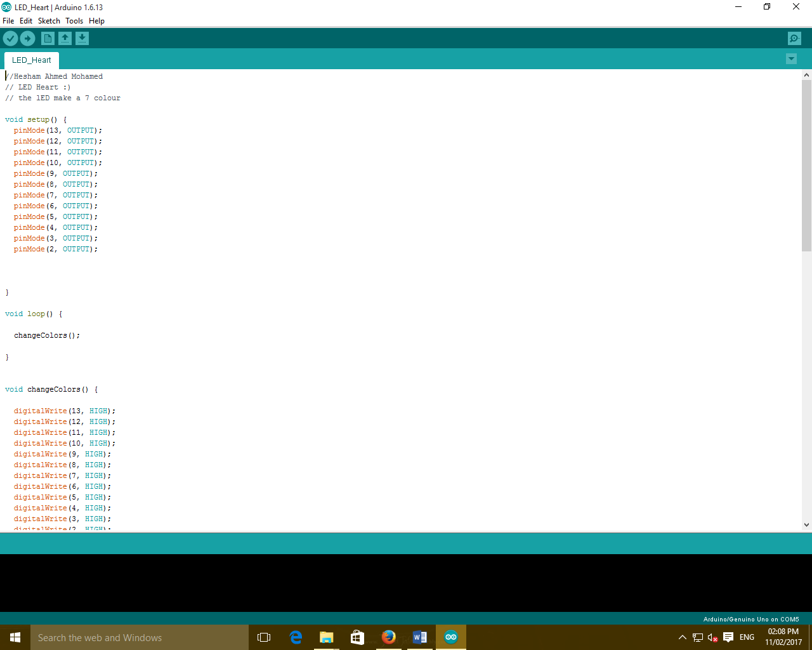812x650 pixels.
Task: Switch to Word on the taskbar
Action: tap(420, 637)
